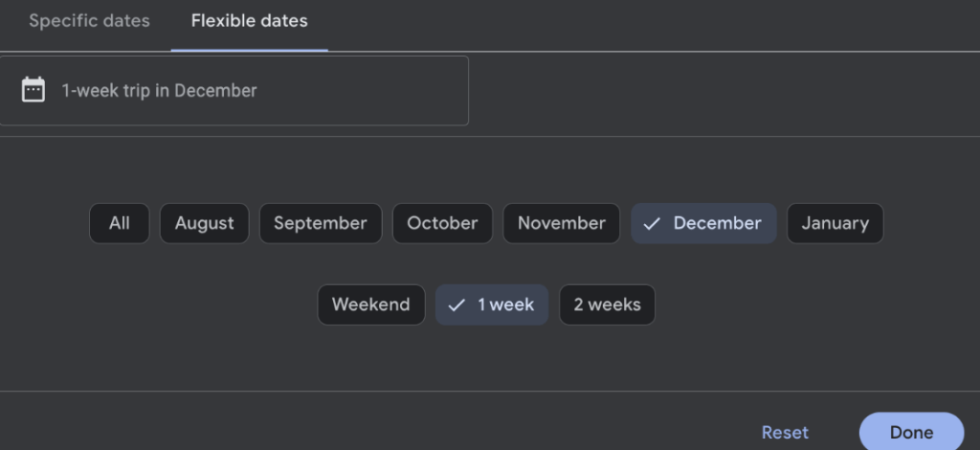Click the December label text
The height and width of the screenshot is (450, 980).
[718, 223]
